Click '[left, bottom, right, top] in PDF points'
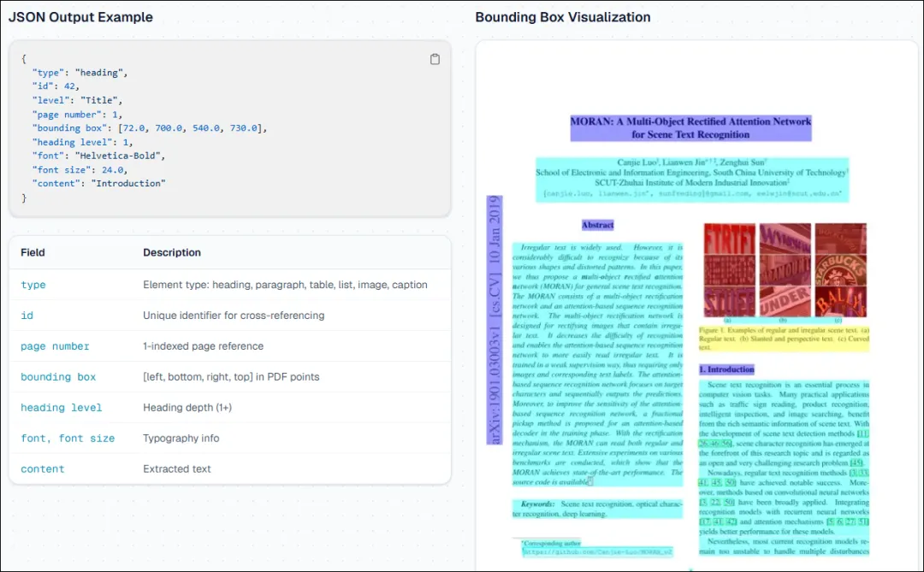Screen dimensions: 924x572 point(231,376)
